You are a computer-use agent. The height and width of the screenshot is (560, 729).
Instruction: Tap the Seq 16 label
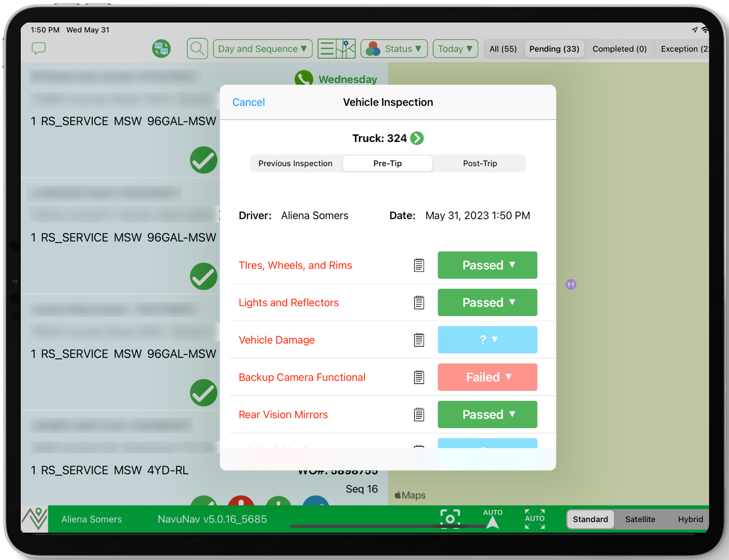pyautogui.click(x=362, y=489)
